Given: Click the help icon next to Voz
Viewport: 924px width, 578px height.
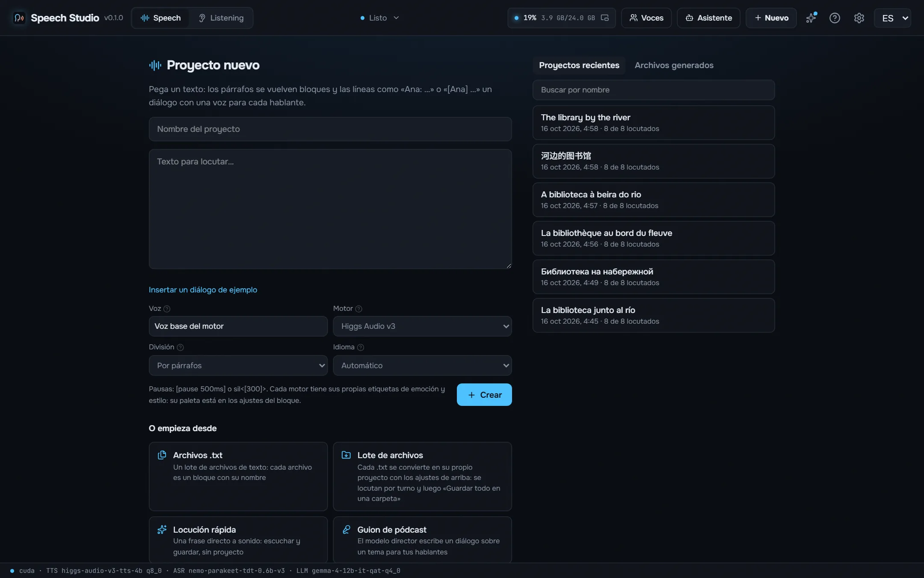Looking at the screenshot, I should tap(167, 309).
